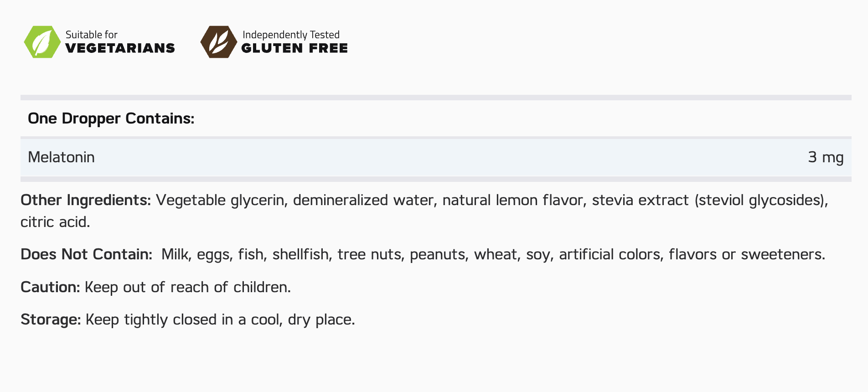Screen dimensions: 868x392
Task: Click the 'Storage:' label
Action: point(51,320)
